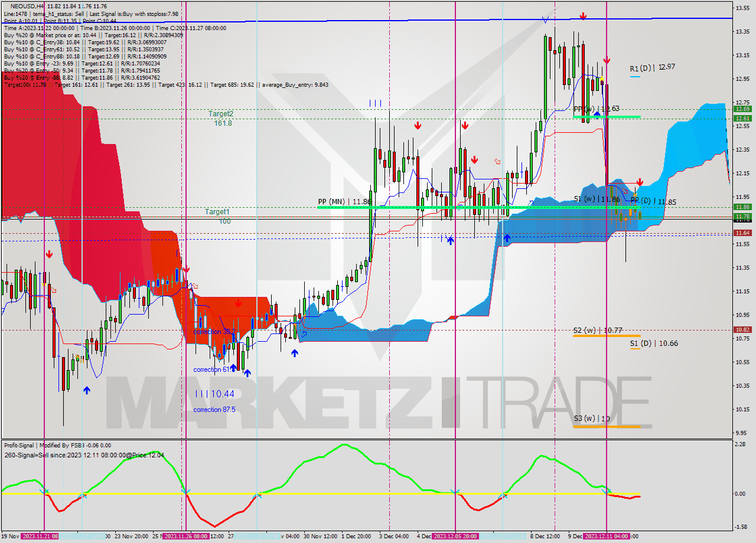Click the 13.55 price axis value

(x=742, y=8)
